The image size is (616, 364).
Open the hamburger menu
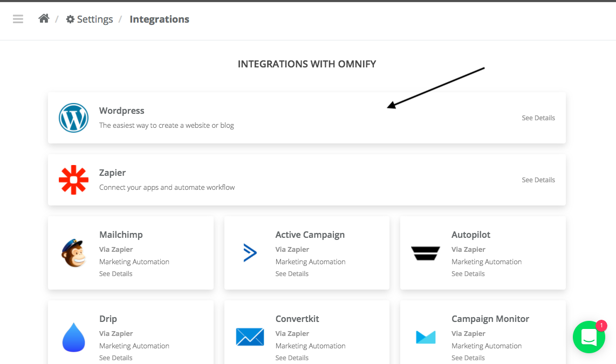pyautogui.click(x=18, y=19)
